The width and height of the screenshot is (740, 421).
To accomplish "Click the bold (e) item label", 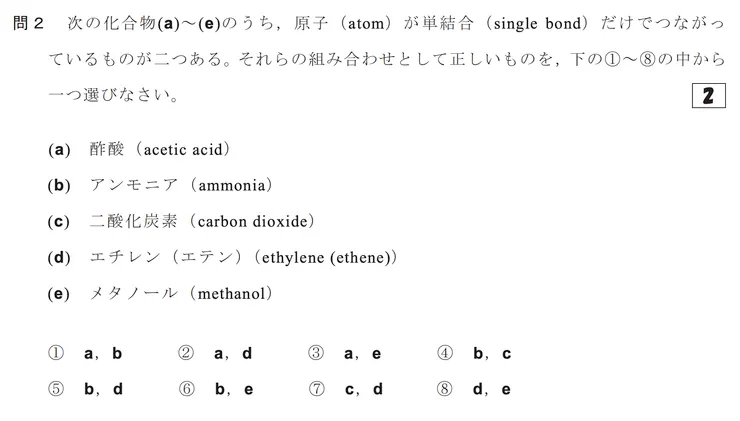I will [59, 294].
